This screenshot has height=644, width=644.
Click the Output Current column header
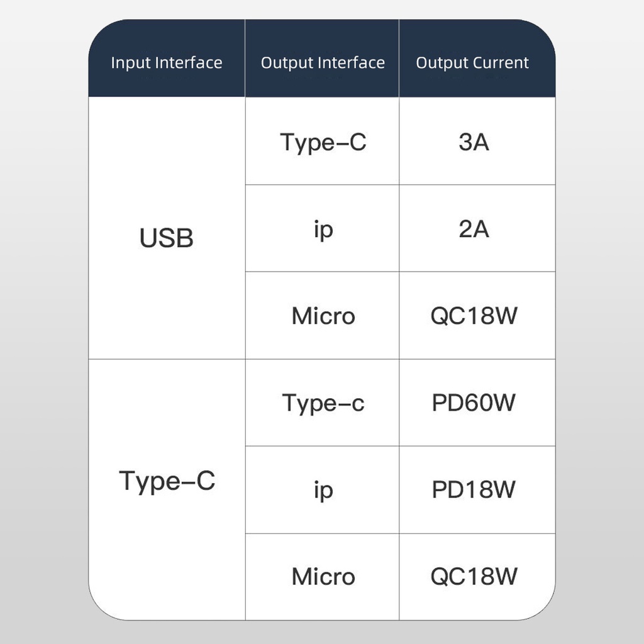(x=472, y=63)
